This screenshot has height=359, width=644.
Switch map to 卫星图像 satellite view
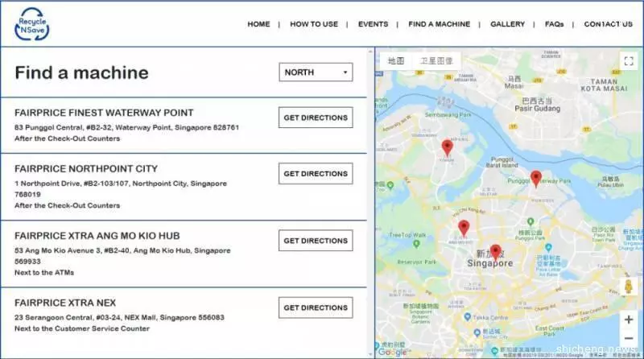[x=436, y=61]
